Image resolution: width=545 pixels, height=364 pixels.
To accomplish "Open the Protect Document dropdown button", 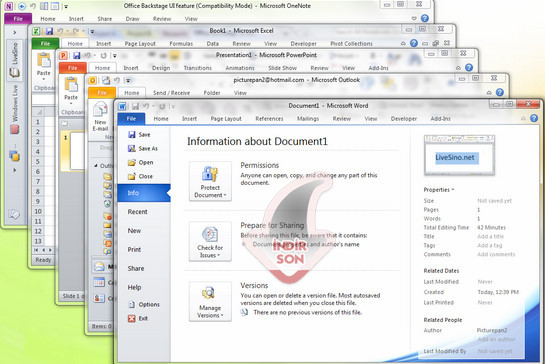I will tap(210, 181).
